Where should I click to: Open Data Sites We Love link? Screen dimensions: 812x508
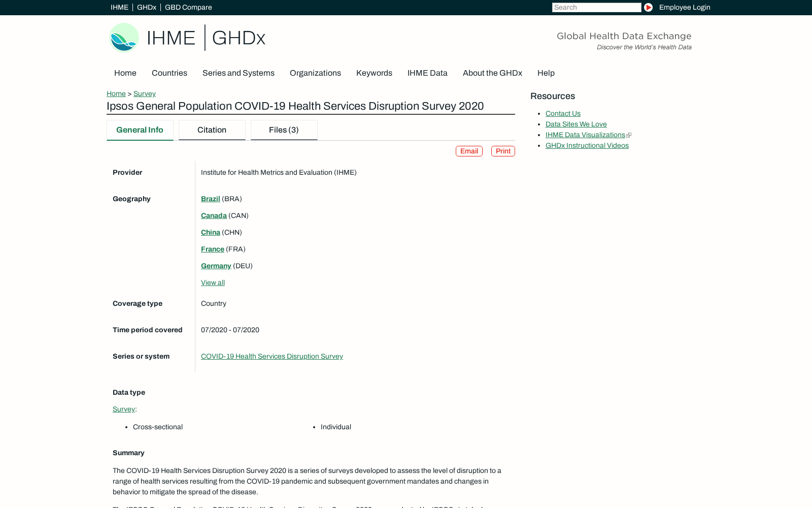pyautogui.click(x=576, y=124)
